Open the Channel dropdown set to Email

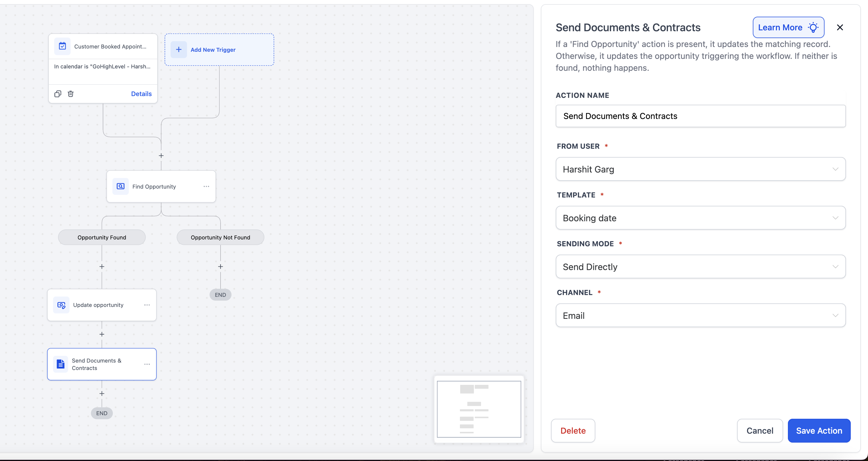pyautogui.click(x=700, y=316)
